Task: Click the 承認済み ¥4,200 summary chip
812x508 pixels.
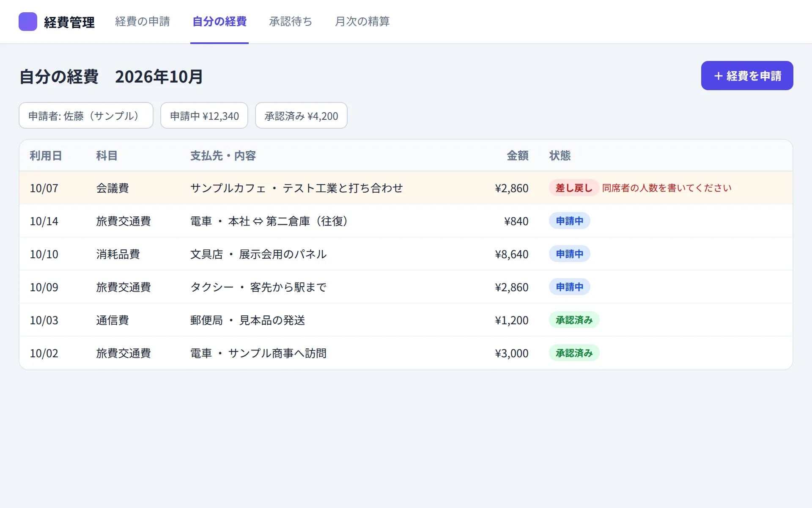Action: tap(301, 116)
